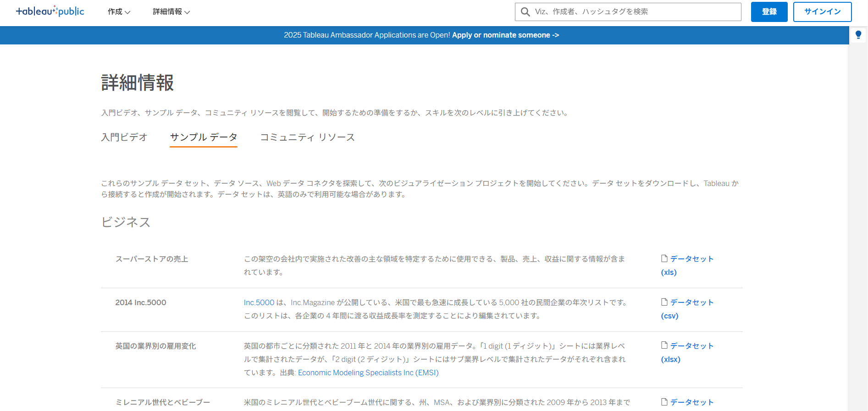Download the Inc.5000 データセット (csv) link

tap(687, 309)
